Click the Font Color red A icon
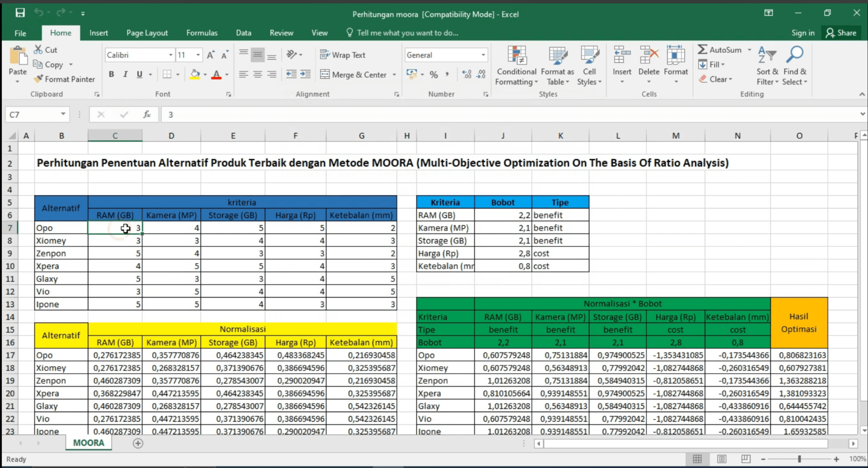The image size is (868, 468). pos(216,74)
